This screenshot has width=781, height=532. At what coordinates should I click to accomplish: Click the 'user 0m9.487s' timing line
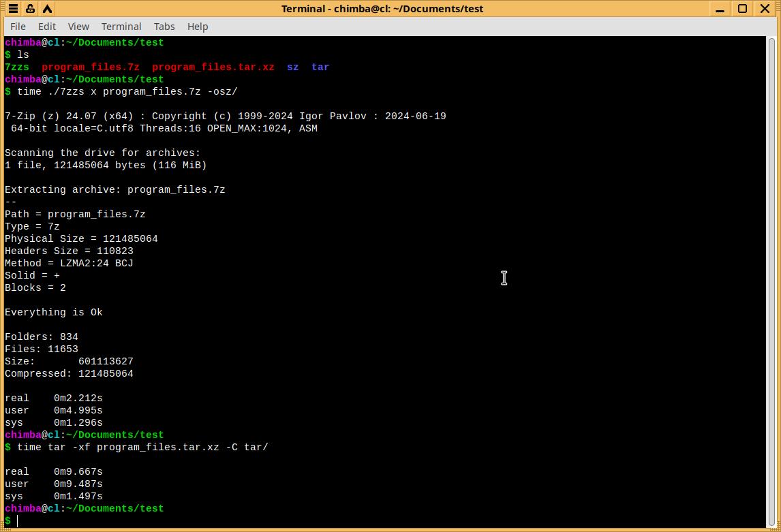coord(54,484)
